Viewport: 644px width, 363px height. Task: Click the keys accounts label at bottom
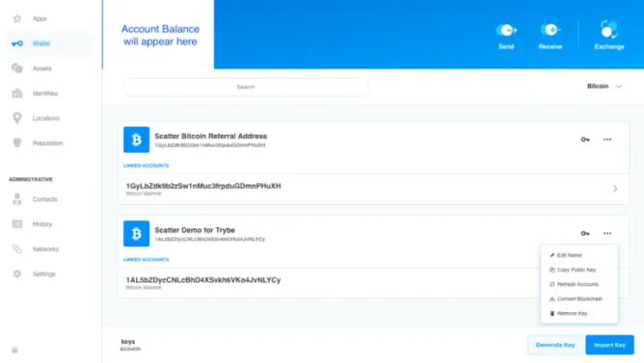(x=130, y=345)
